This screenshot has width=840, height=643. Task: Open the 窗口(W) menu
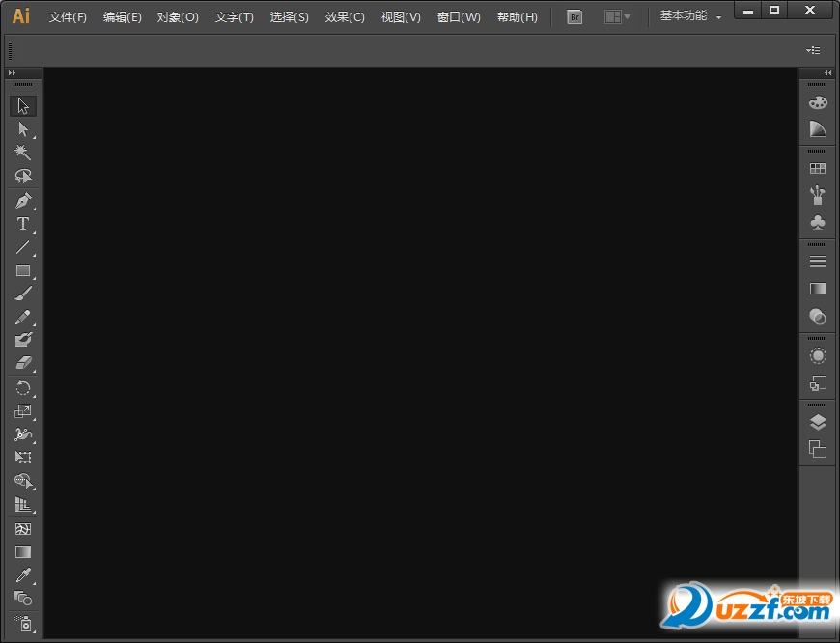pos(459,17)
